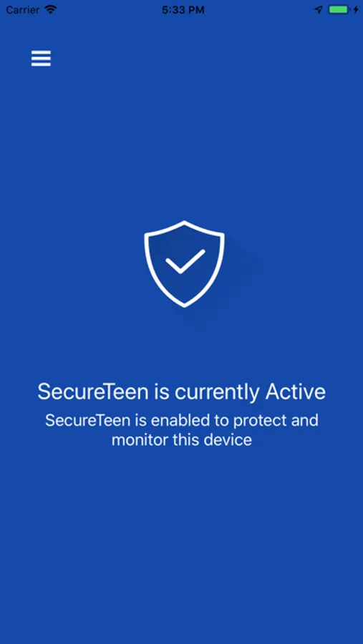This screenshot has height=644, width=363.
Task: Open the hamburger menu
Action: click(x=41, y=59)
